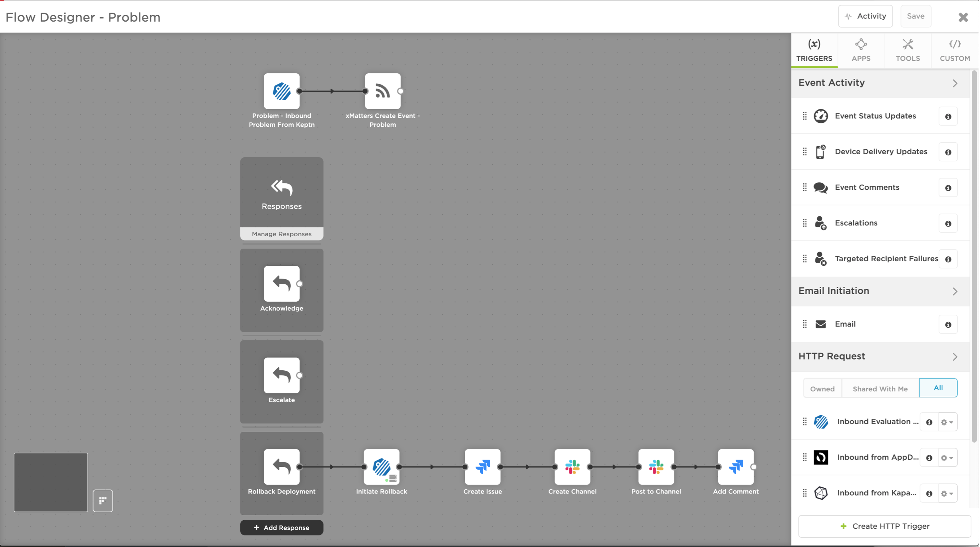Open the Tools tab

click(x=908, y=50)
